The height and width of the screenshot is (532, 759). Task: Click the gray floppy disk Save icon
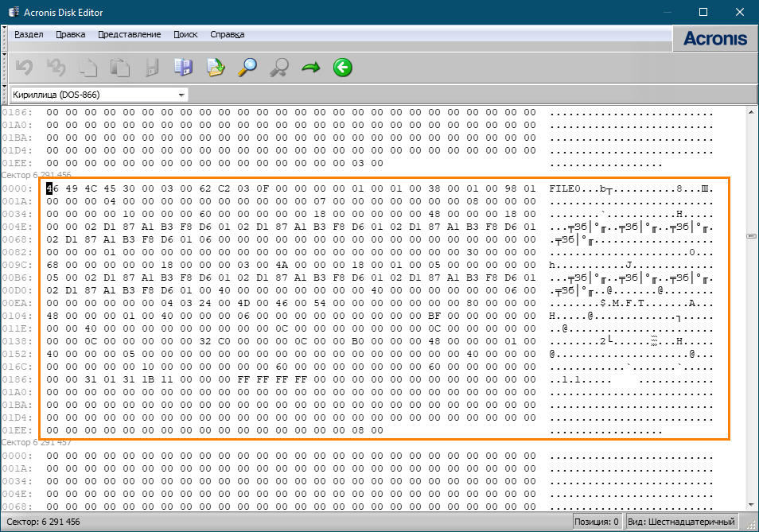151,68
